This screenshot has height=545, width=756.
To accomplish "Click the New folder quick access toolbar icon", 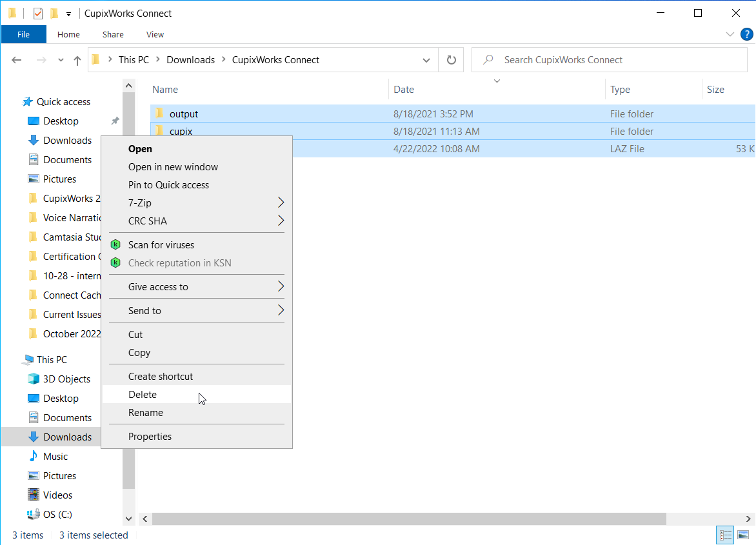I will click(x=54, y=14).
